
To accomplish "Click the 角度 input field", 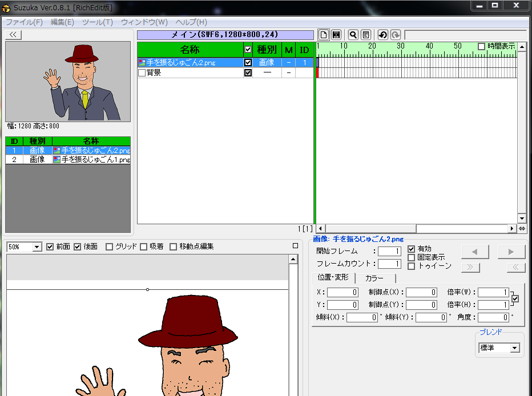I will (494, 317).
